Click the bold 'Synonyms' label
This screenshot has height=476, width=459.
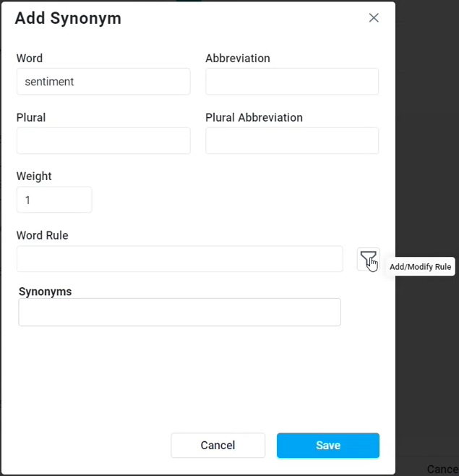[45, 292]
